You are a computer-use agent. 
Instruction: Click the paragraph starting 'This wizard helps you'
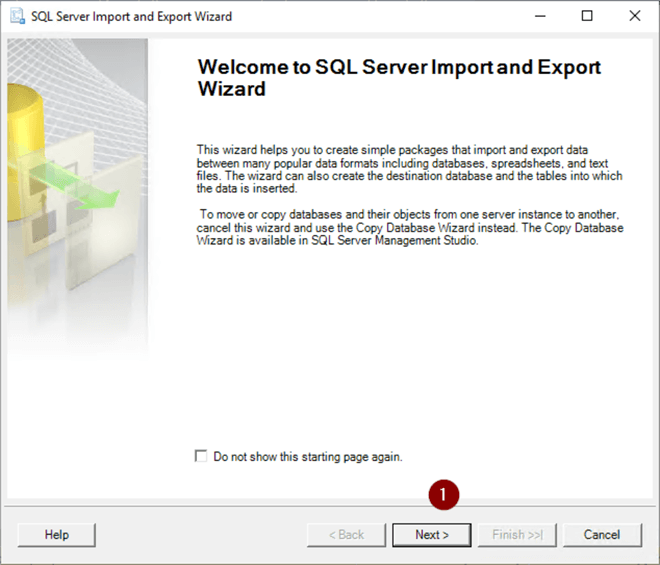[409, 169]
